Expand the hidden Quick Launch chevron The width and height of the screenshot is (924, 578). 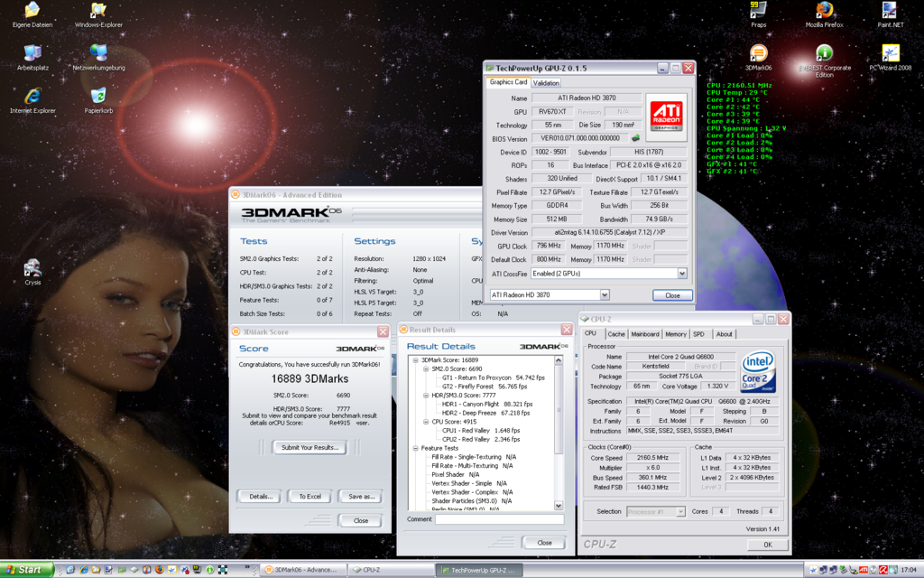247,568
